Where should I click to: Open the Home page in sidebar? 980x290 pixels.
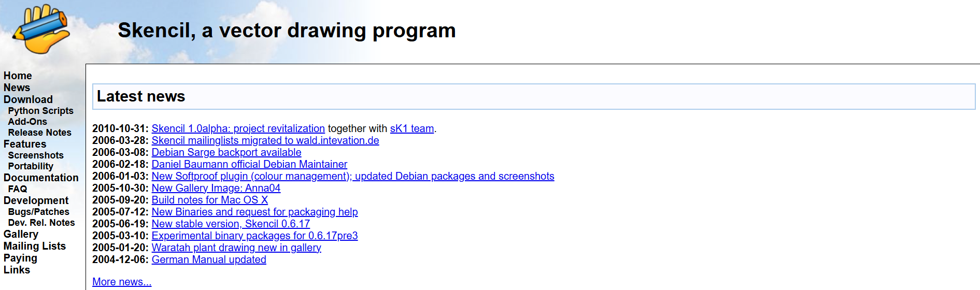18,76
